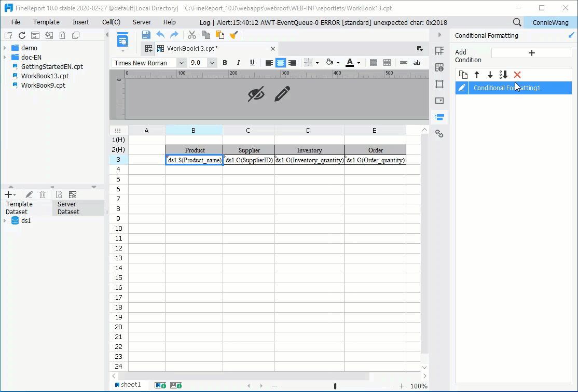
Task: Toggle bold formatting on selected cell
Action: point(225,62)
